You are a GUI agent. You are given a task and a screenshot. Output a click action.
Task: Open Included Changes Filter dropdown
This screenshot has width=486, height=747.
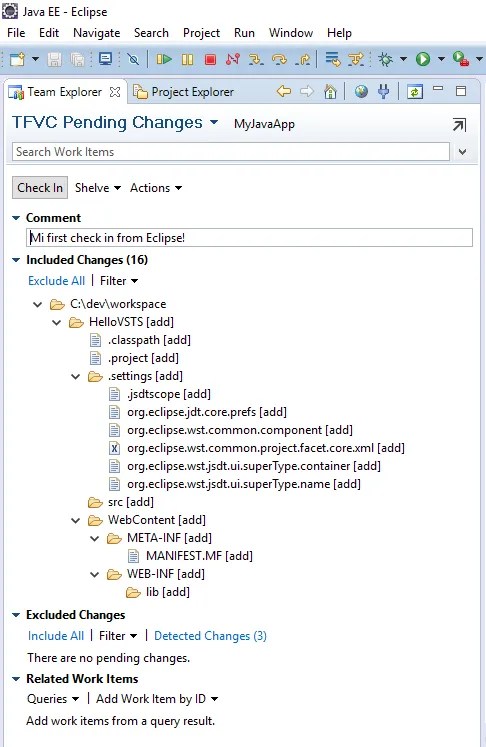[119, 281]
